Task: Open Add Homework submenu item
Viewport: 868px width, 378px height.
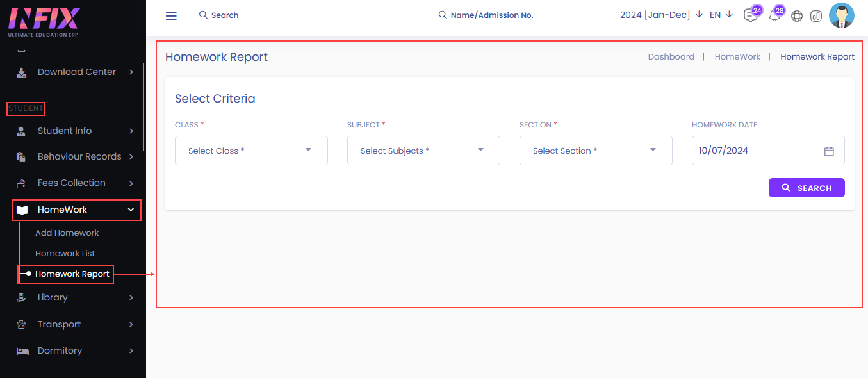Action: coord(67,233)
